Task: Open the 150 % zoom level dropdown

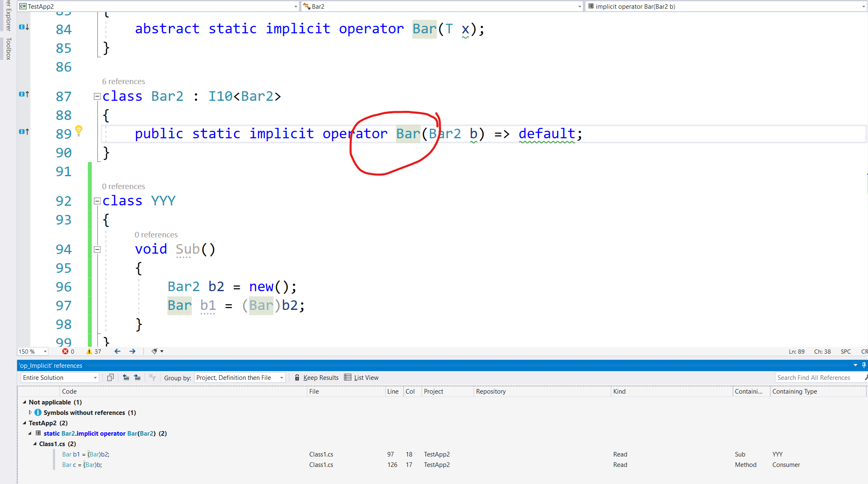Action: pyautogui.click(x=45, y=352)
